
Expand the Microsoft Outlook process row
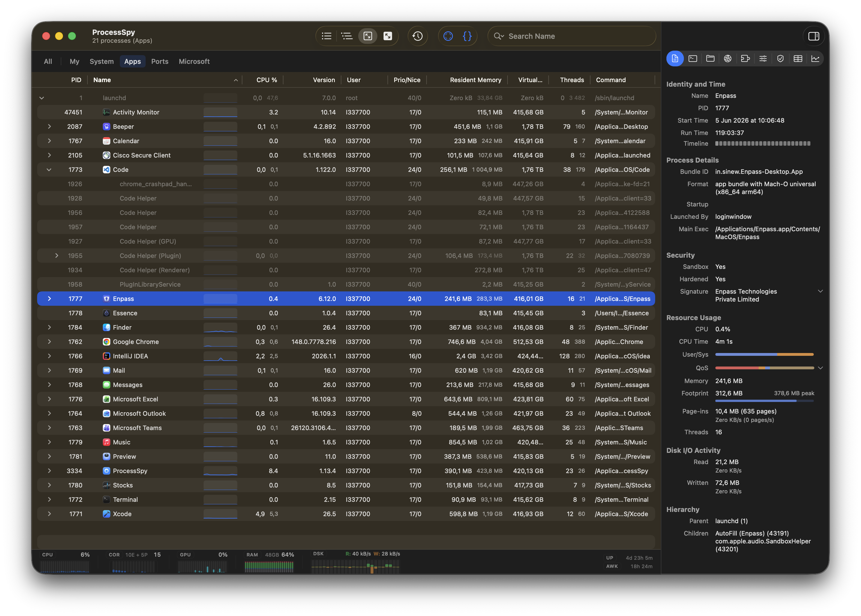coord(49,413)
